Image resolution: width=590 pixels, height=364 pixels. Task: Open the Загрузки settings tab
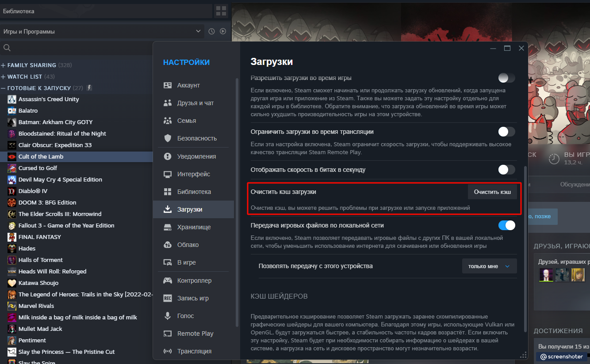[x=193, y=209]
